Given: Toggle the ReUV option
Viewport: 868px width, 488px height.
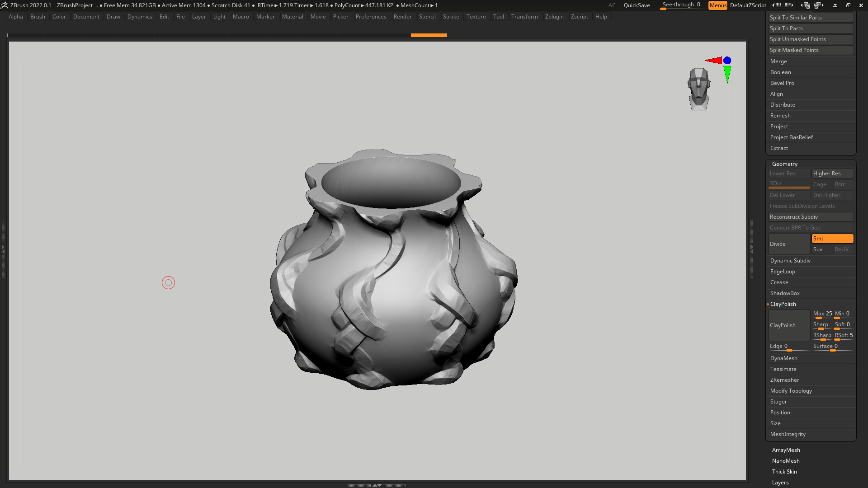Looking at the screenshot, I should click(843, 249).
